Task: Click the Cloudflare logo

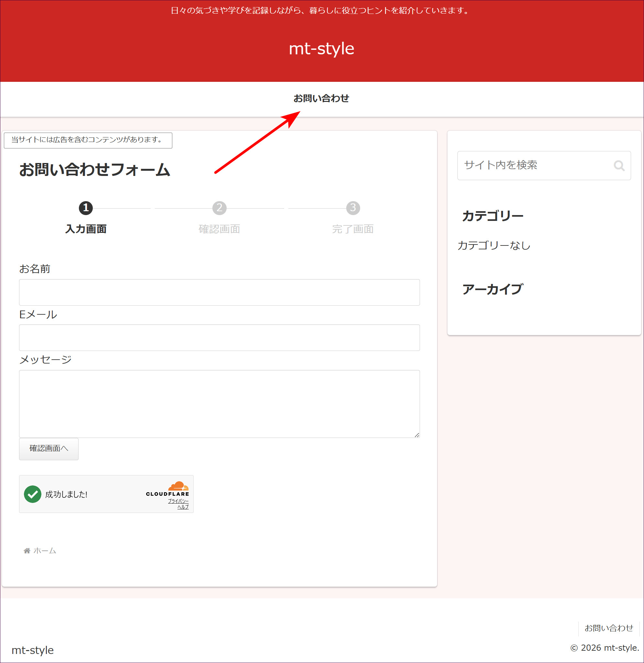Action: pos(167,489)
